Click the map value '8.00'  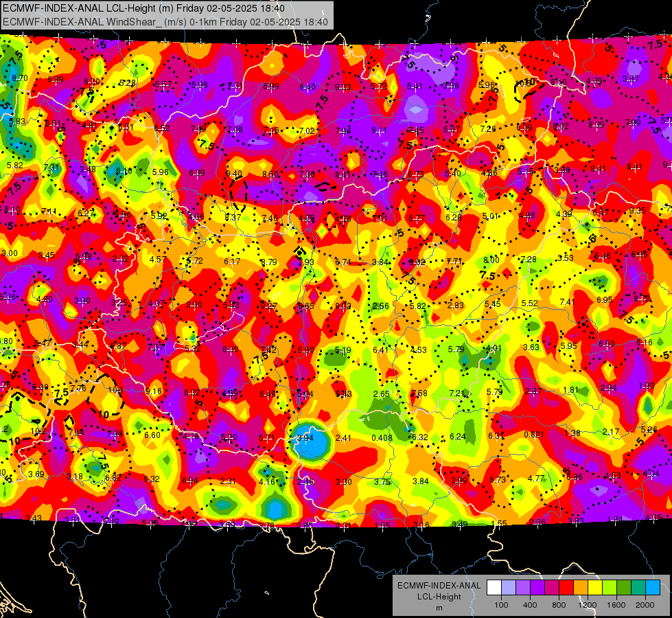coord(491,260)
